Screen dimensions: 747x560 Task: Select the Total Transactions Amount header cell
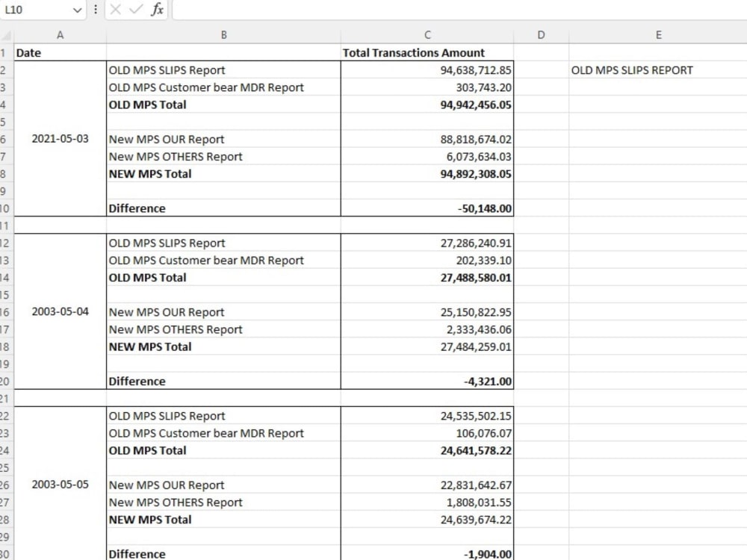427,52
